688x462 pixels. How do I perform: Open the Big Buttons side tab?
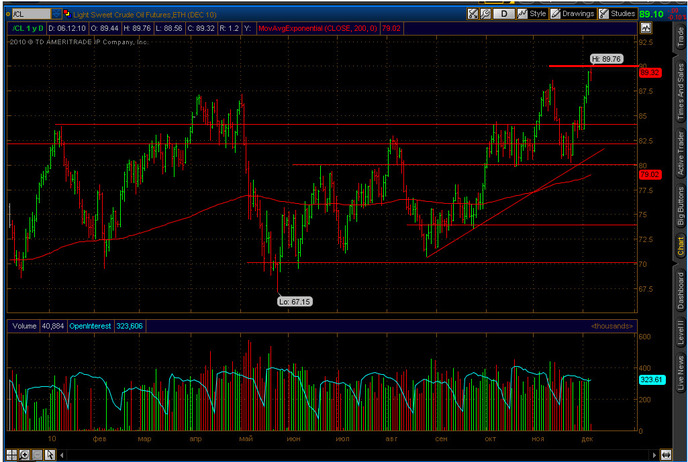pos(680,205)
